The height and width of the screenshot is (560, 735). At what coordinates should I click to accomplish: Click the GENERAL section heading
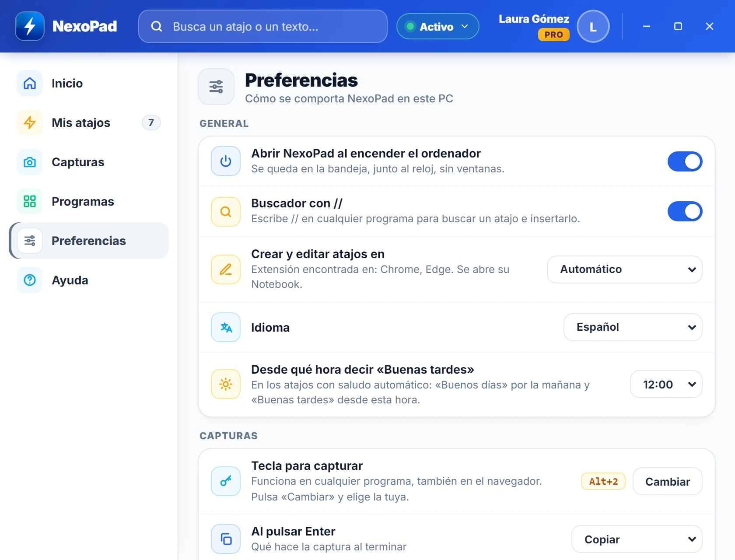point(224,123)
